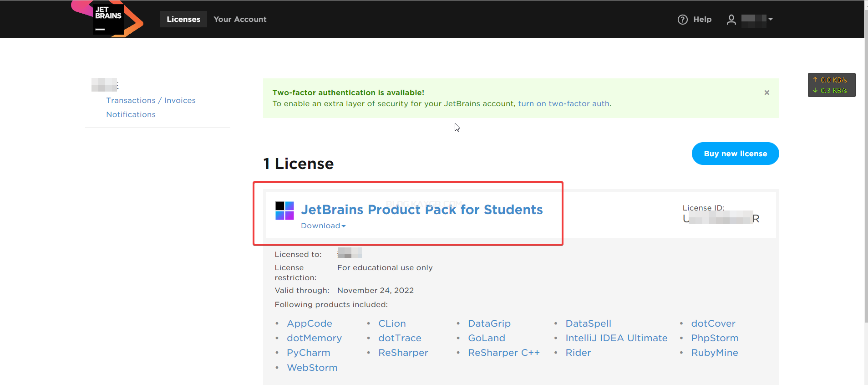Image resolution: width=868 pixels, height=385 pixels.
Task: Open the Help question mark icon
Action: click(x=682, y=20)
